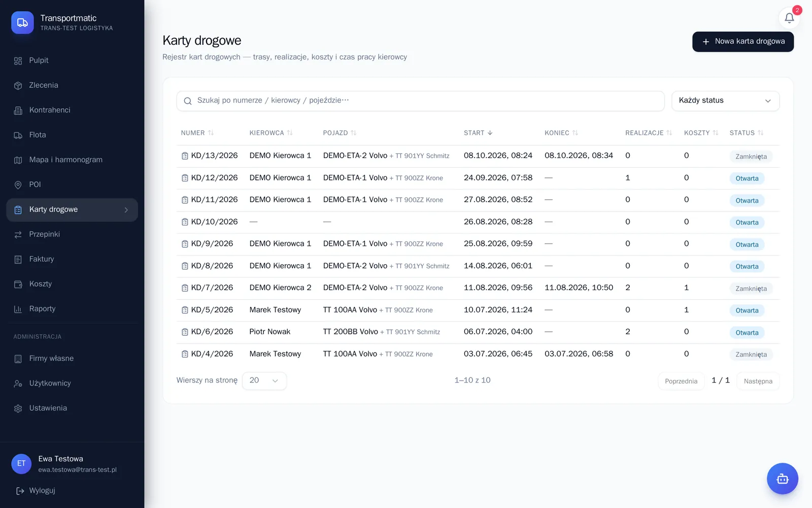The height and width of the screenshot is (508, 812).
Task: Sort table by KONIEC column
Action: point(561,133)
